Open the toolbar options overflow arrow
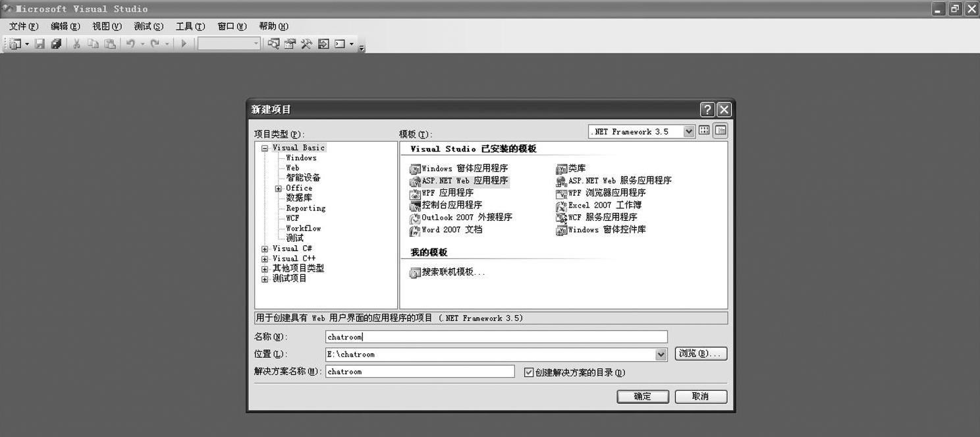The image size is (980, 437). click(x=362, y=47)
